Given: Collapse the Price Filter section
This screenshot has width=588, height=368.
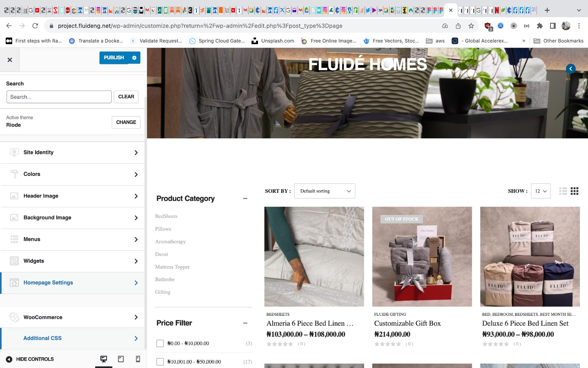Looking at the screenshot, I should (x=245, y=323).
